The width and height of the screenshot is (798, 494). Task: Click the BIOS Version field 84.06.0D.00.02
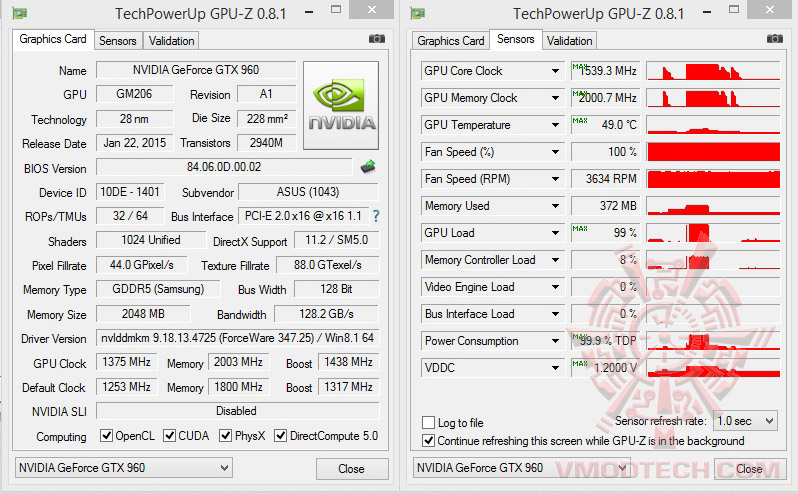pyautogui.click(x=224, y=167)
